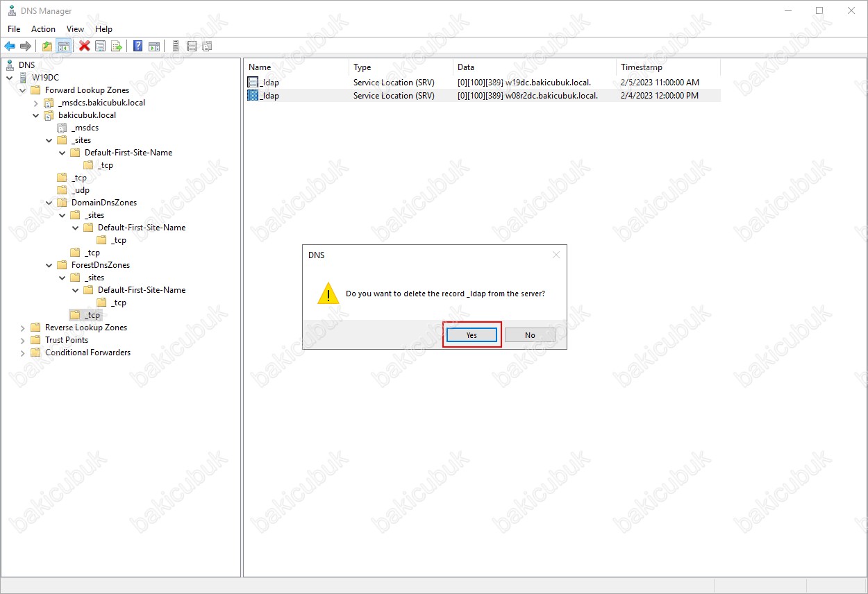Expand the _msdcs.bakicubuk.local zone
This screenshot has height=594, width=868.
(36, 103)
